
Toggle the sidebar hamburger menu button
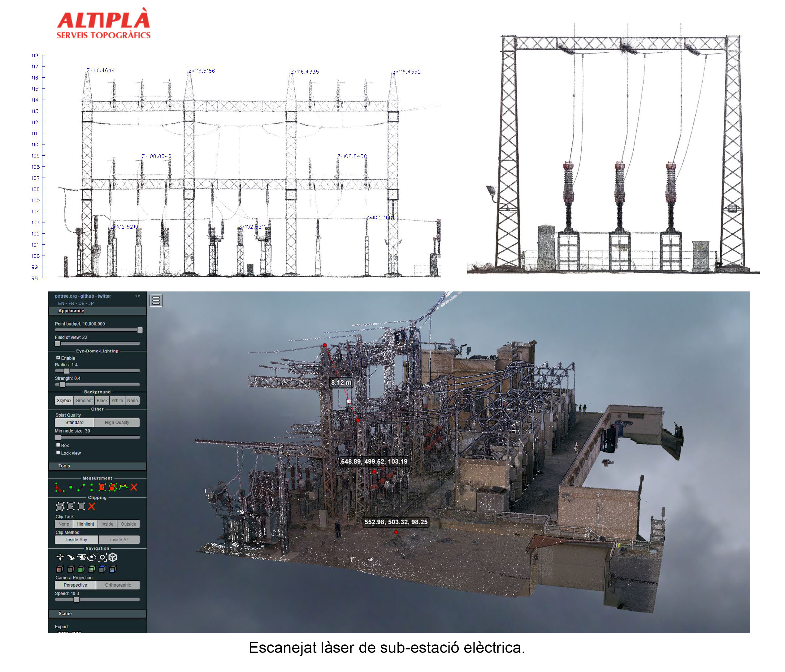[x=156, y=300]
